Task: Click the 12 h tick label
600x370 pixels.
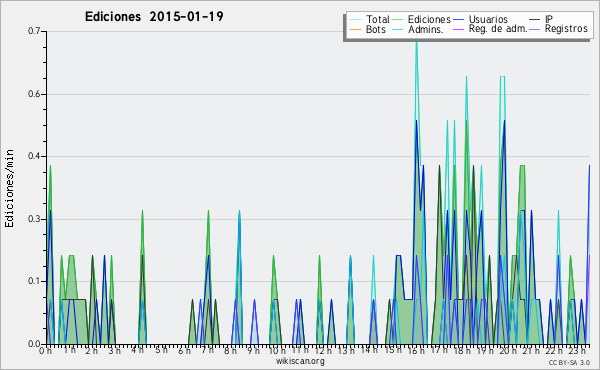Action: click(x=323, y=350)
